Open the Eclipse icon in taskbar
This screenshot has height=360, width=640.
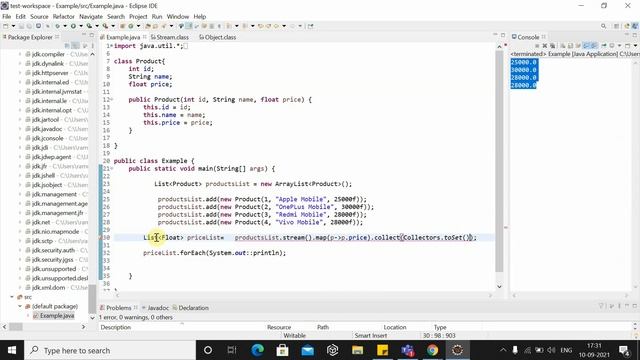click(x=458, y=350)
